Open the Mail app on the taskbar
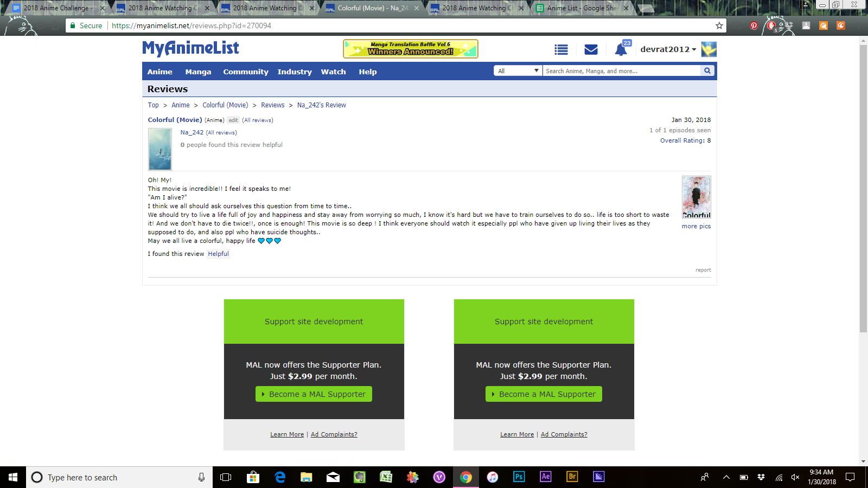Image resolution: width=868 pixels, height=488 pixels. (333, 477)
